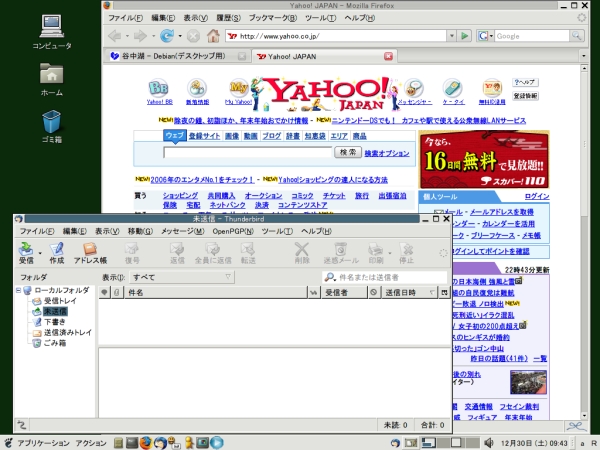Viewport: 600px width, 450px height.
Task: Open Firefox ブックマーク(B) menu
Action: tap(273, 18)
